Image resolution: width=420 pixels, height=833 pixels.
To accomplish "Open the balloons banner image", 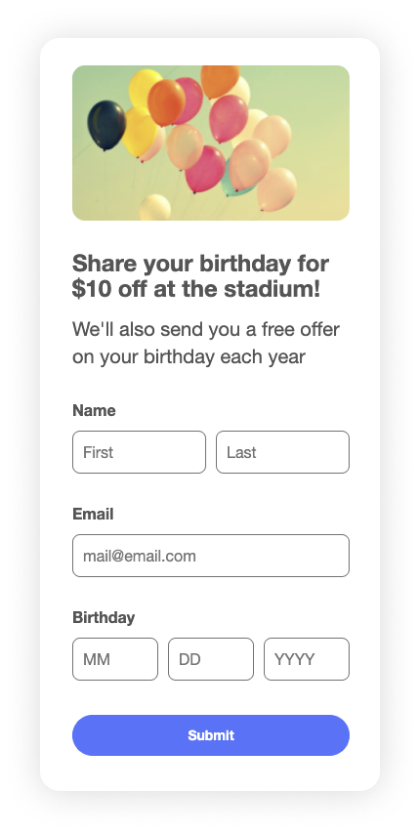I will [211, 143].
